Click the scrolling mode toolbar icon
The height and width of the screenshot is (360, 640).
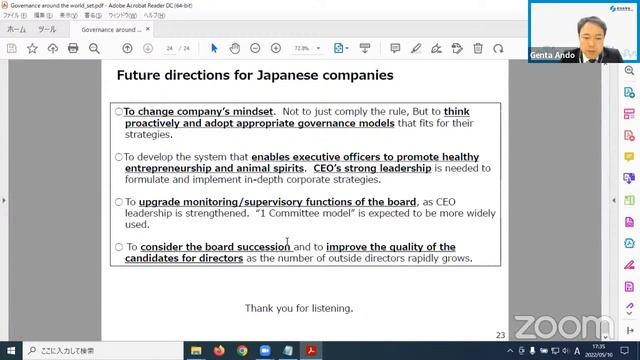(365, 48)
